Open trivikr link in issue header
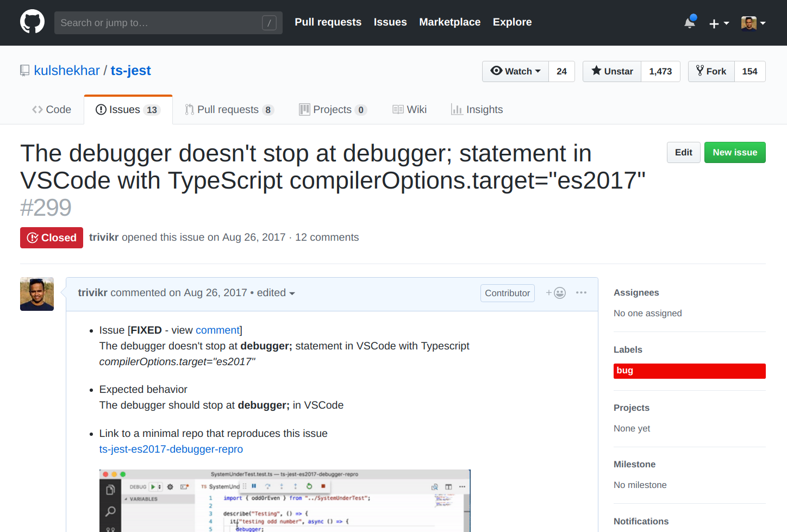This screenshot has height=532, width=787. coord(104,237)
